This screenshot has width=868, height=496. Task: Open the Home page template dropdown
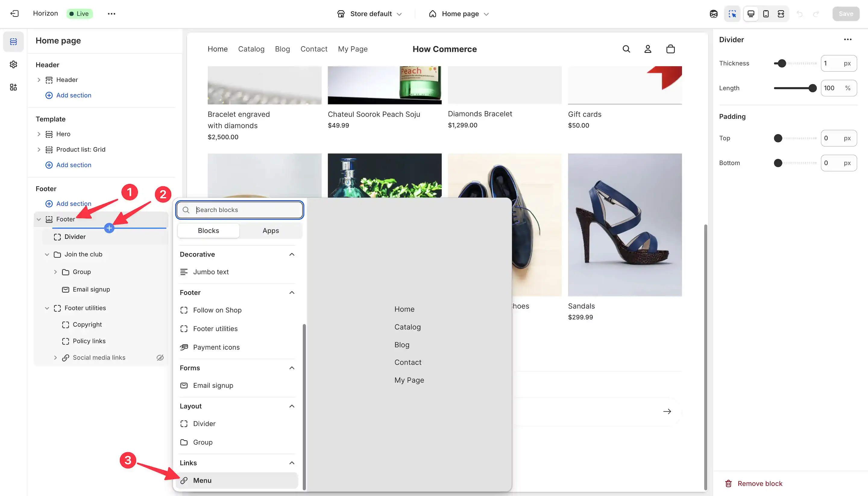[459, 14]
